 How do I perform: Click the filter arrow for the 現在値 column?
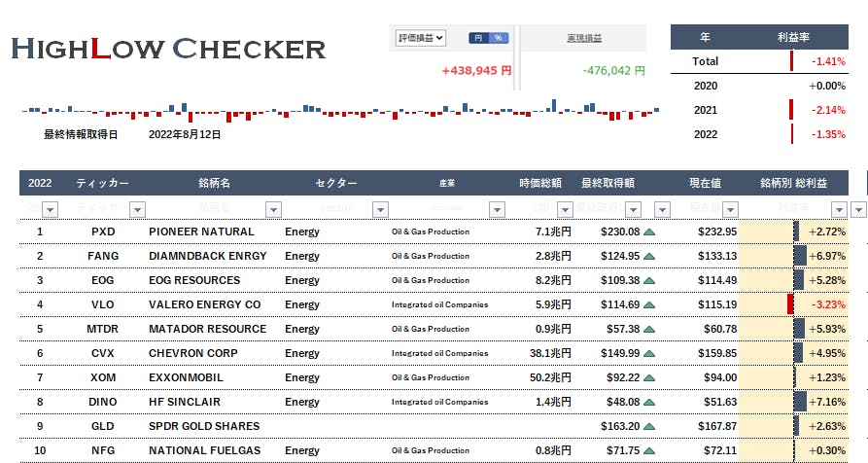pyautogui.click(x=746, y=209)
